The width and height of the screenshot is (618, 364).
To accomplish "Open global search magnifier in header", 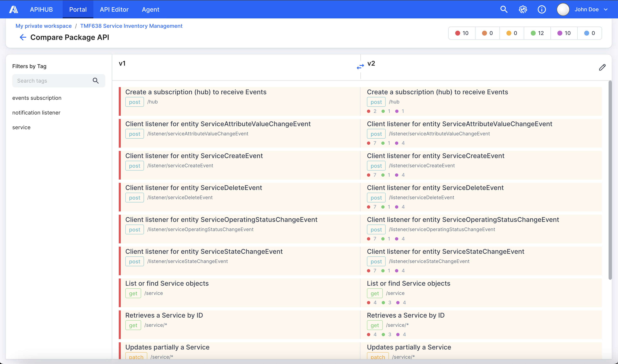I will pyautogui.click(x=504, y=9).
